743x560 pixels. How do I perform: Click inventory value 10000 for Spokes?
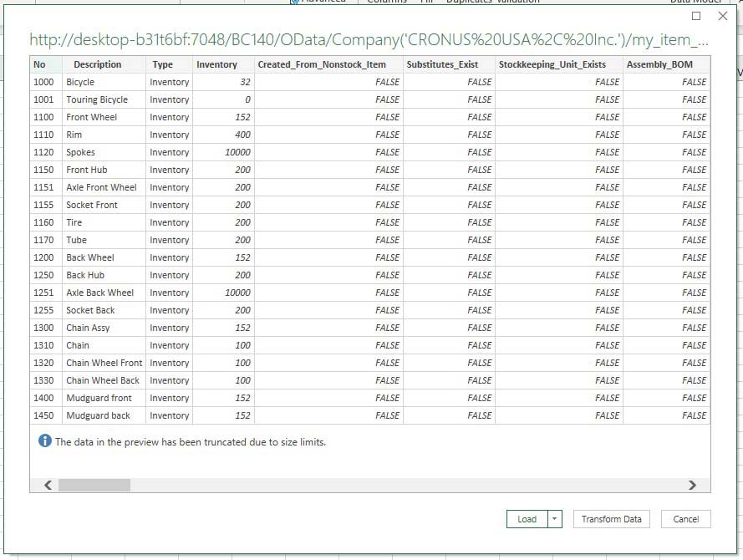(x=224, y=152)
